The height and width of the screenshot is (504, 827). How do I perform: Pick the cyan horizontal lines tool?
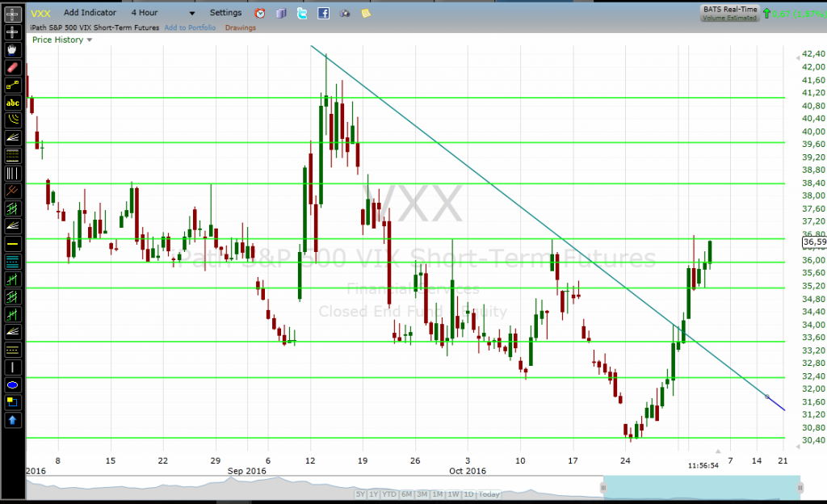coord(13,262)
